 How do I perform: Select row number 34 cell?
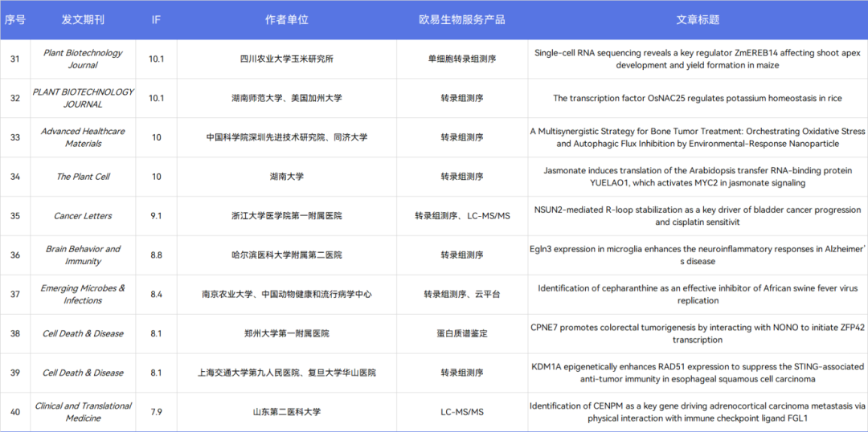[x=15, y=177]
